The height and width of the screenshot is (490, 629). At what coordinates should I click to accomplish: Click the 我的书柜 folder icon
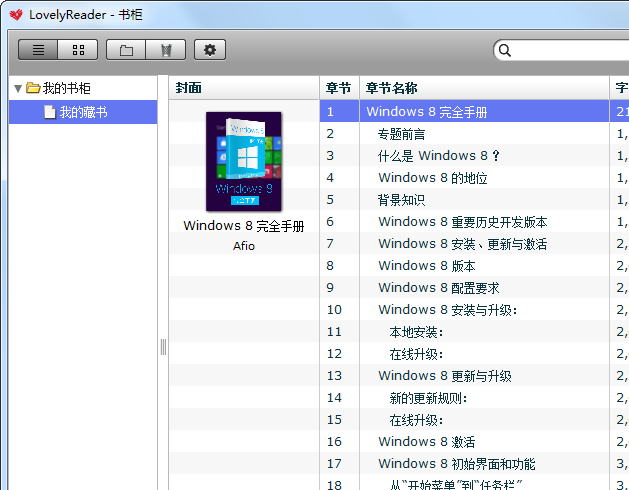(33, 88)
